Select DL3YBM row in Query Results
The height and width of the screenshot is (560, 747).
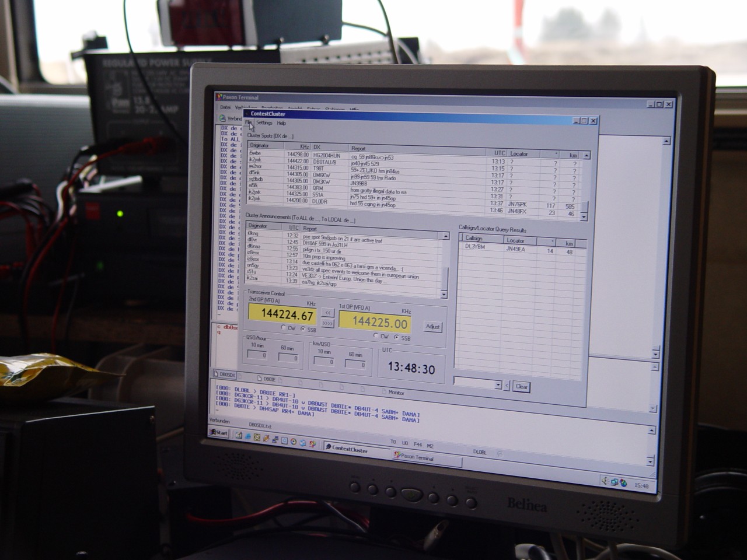(x=522, y=249)
